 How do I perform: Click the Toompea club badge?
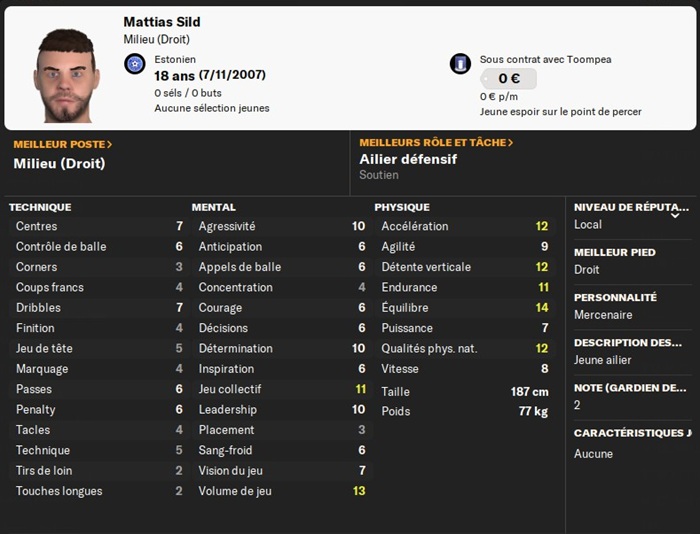pos(460,65)
